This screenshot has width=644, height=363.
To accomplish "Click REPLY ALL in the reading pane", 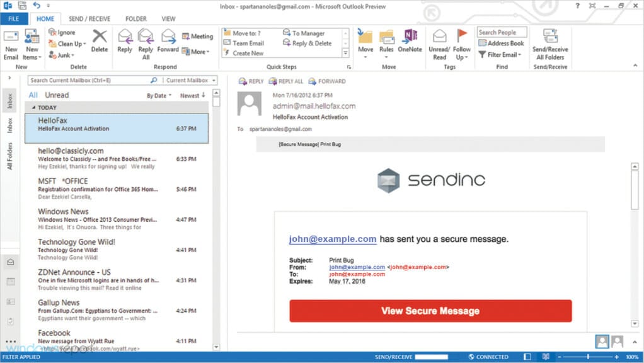I will click(x=285, y=81).
